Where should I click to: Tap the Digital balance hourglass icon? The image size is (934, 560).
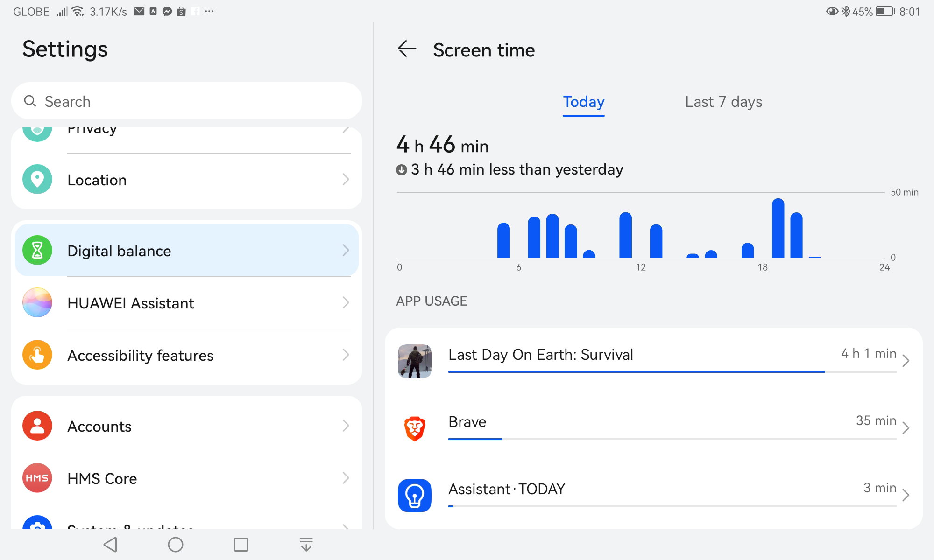click(37, 250)
